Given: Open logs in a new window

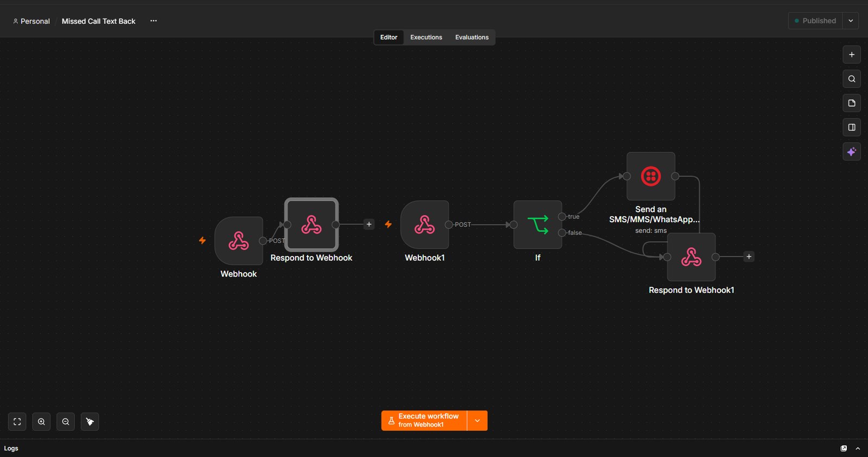Looking at the screenshot, I should pyautogui.click(x=844, y=448).
